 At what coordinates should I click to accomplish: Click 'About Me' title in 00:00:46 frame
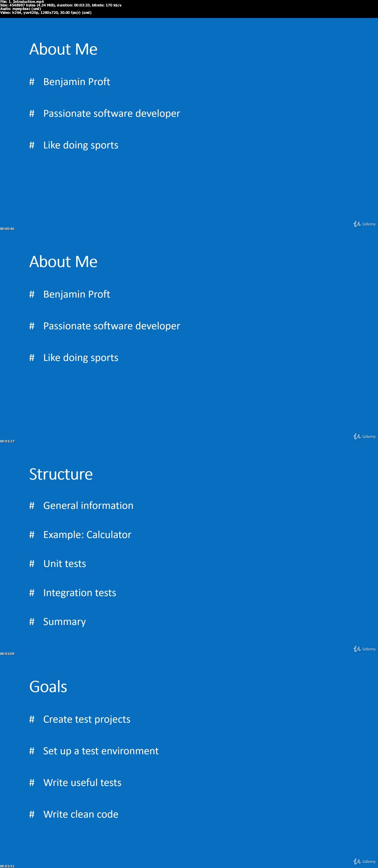coord(63,49)
